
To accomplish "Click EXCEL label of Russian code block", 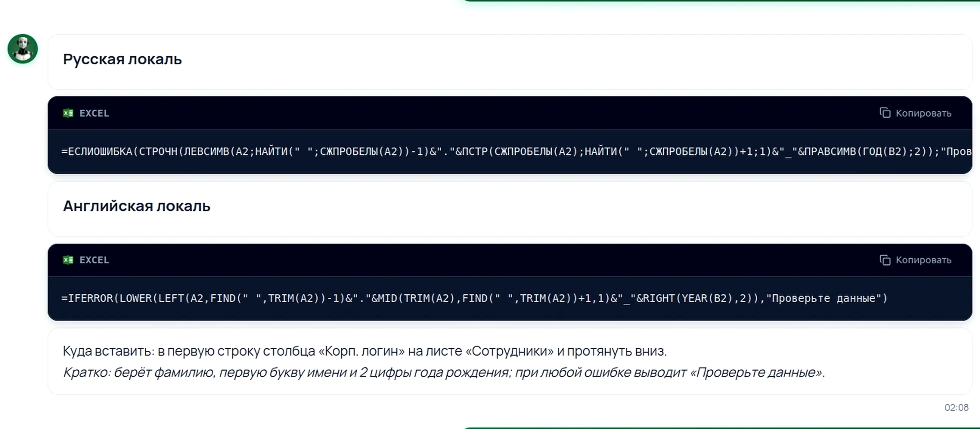I will (x=94, y=113).
